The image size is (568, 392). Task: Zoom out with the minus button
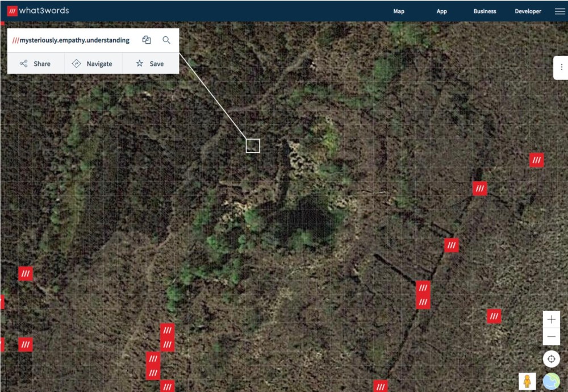552,336
